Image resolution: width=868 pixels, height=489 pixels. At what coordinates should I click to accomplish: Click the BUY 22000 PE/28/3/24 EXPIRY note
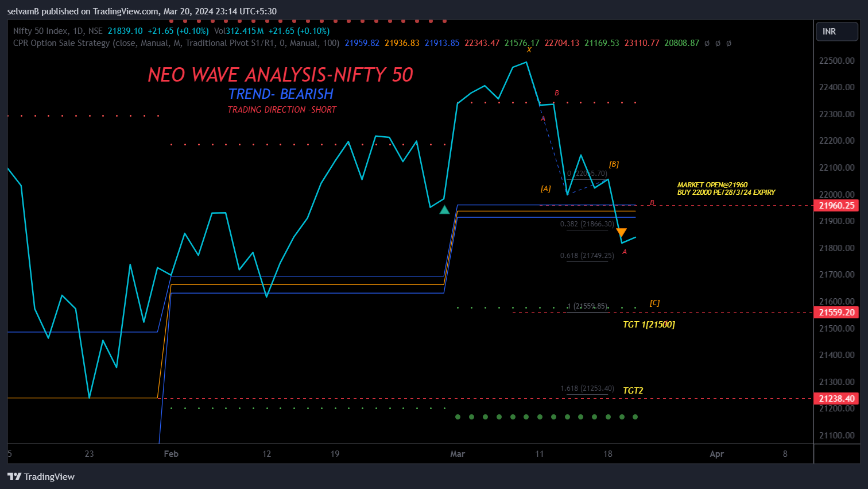coord(726,192)
